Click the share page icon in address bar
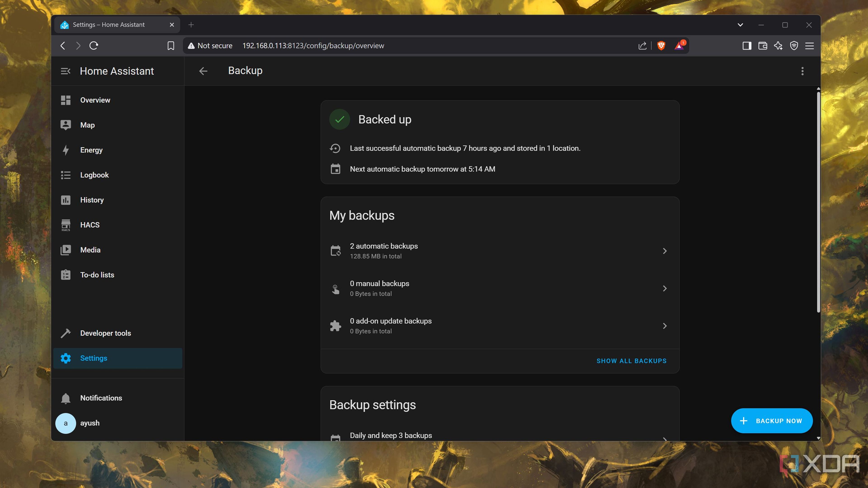The width and height of the screenshot is (868, 488). 642,45
